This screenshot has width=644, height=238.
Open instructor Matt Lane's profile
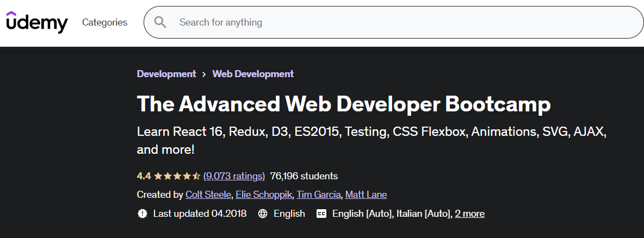click(x=366, y=195)
